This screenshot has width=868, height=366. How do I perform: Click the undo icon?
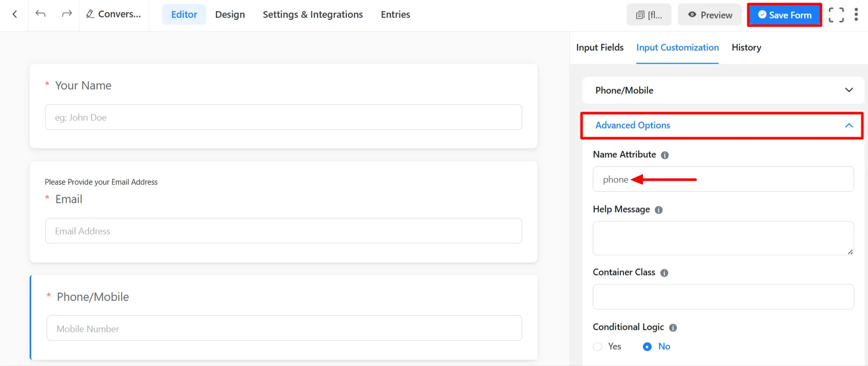[x=40, y=14]
